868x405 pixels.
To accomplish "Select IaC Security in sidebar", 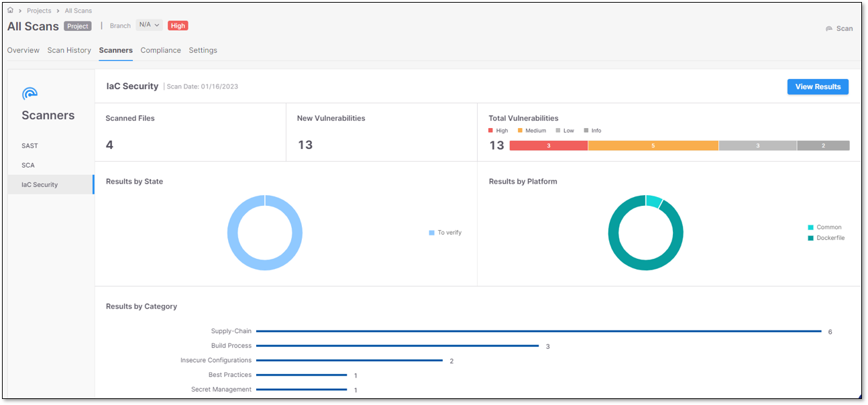I will pos(51,184).
